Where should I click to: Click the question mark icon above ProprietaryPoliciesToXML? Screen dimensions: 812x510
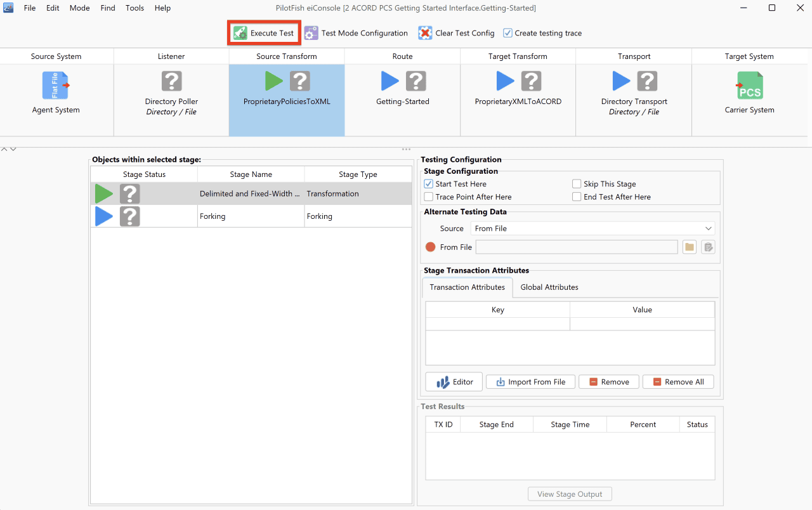click(300, 81)
